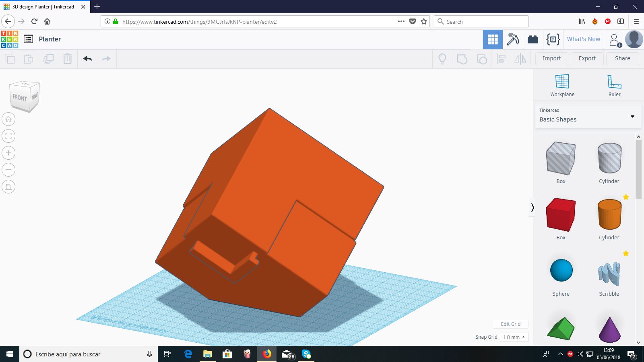Click the Duplicate toolbar icon
644x362 pixels.
pos(48,59)
